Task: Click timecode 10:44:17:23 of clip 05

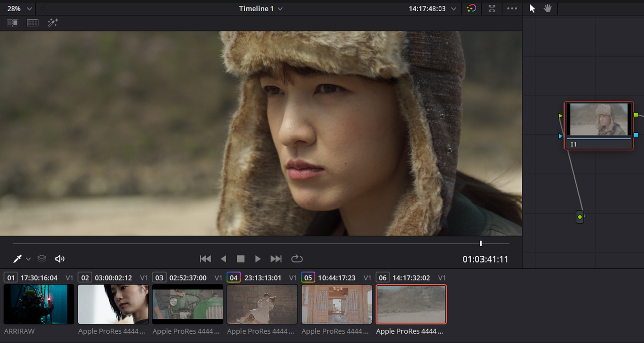Action: [x=337, y=278]
